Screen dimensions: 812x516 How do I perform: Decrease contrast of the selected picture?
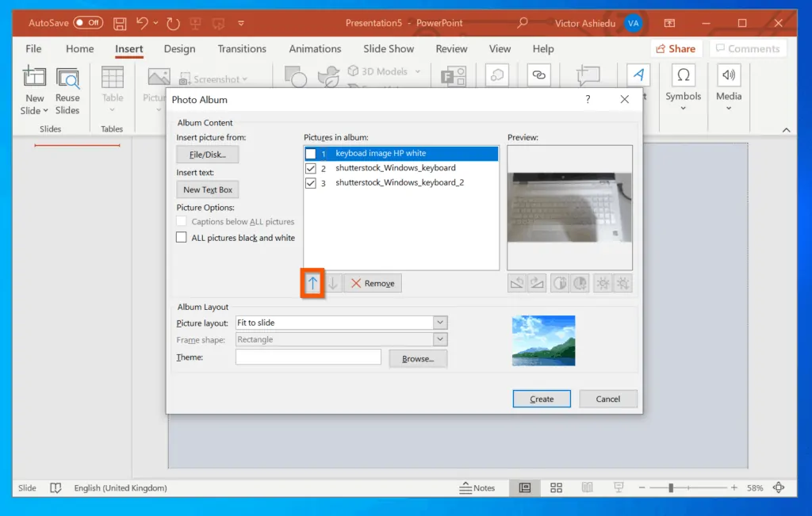[579, 283]
